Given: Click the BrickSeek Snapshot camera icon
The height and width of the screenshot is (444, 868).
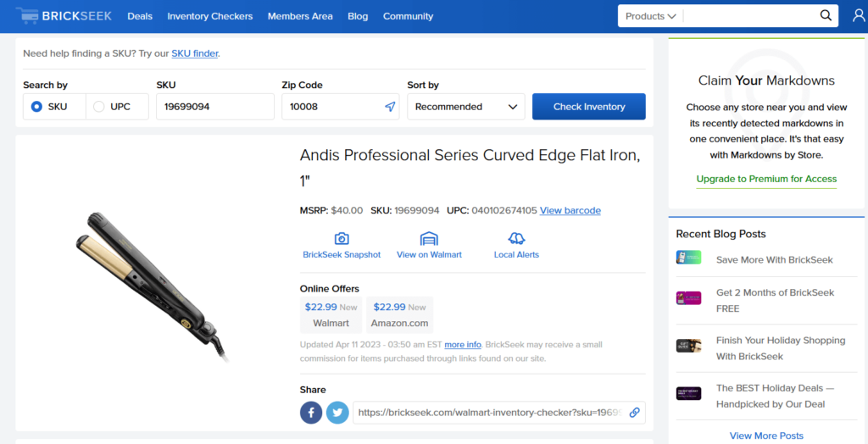Looking at the screenshot, I should 342,239.
